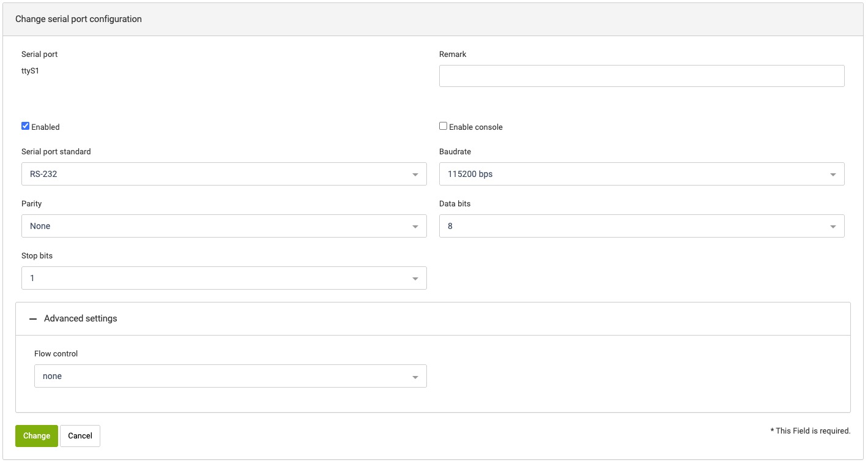868x466 pixels.
Task: Open the Parity dropdown showing None
Action: pos(223,226)
